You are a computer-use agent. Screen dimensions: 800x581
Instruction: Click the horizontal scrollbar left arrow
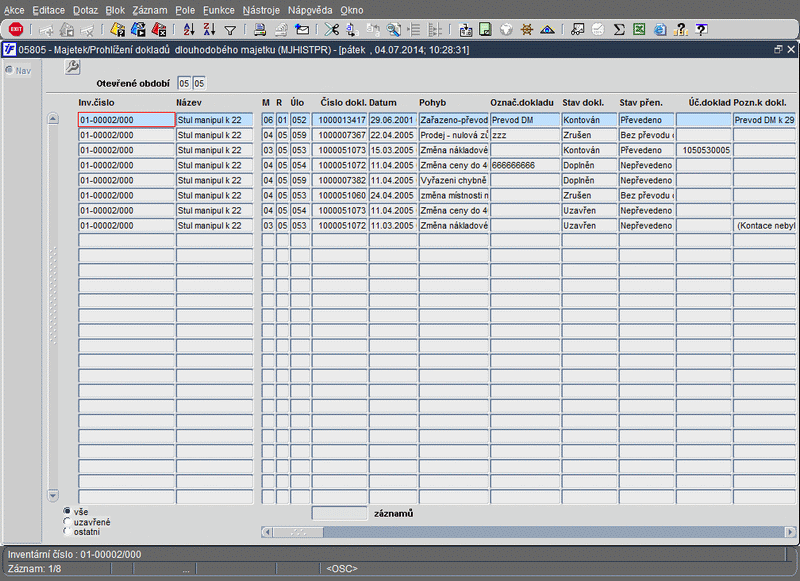click(x=267, y=532)
